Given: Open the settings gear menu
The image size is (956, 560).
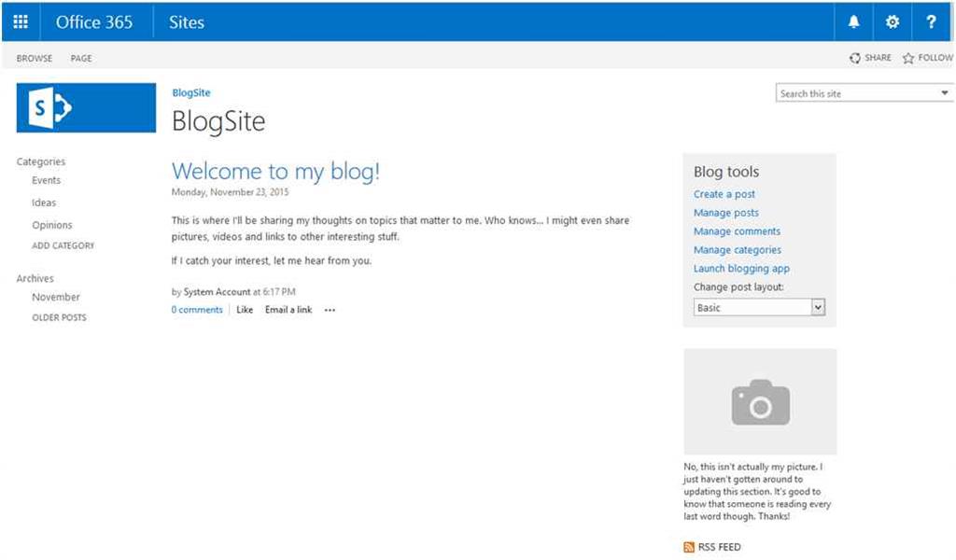Looking at the screenshot, I should click(x=892, y=21).
